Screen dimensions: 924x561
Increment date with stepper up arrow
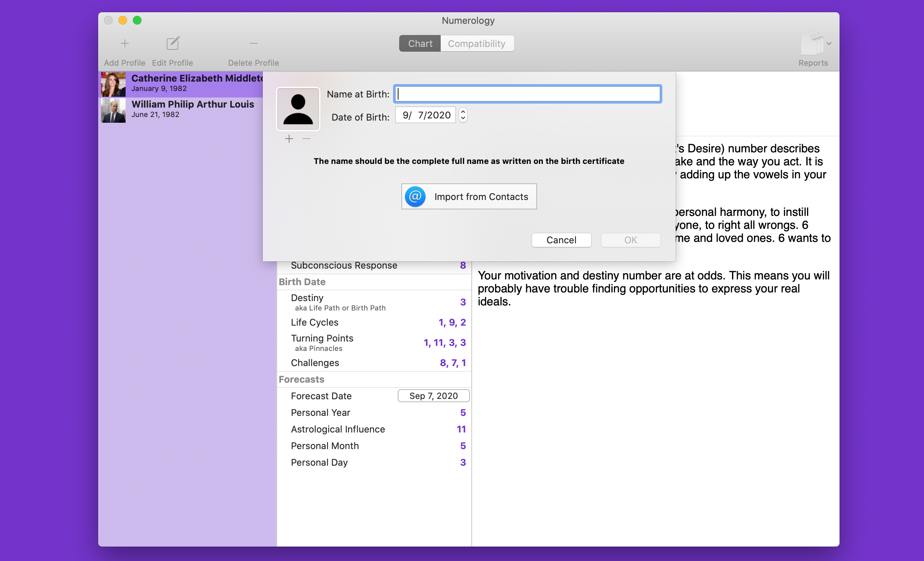463,112
